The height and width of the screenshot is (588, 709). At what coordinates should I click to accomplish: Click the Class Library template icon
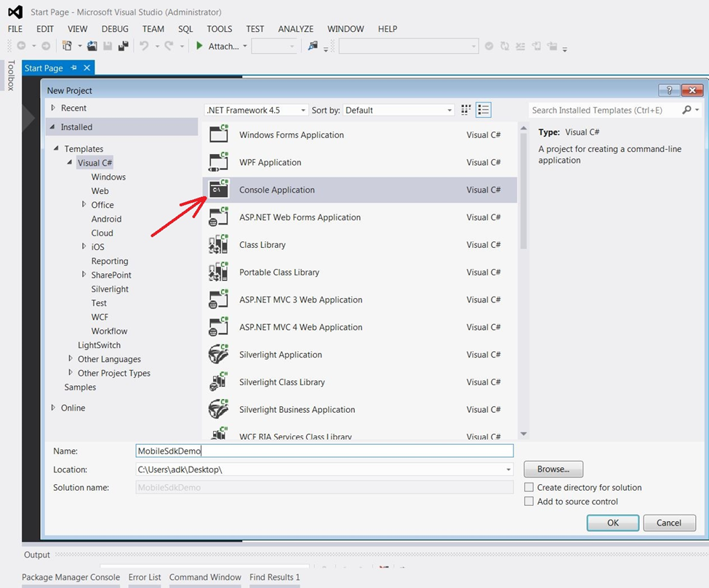tap(220, 245)
